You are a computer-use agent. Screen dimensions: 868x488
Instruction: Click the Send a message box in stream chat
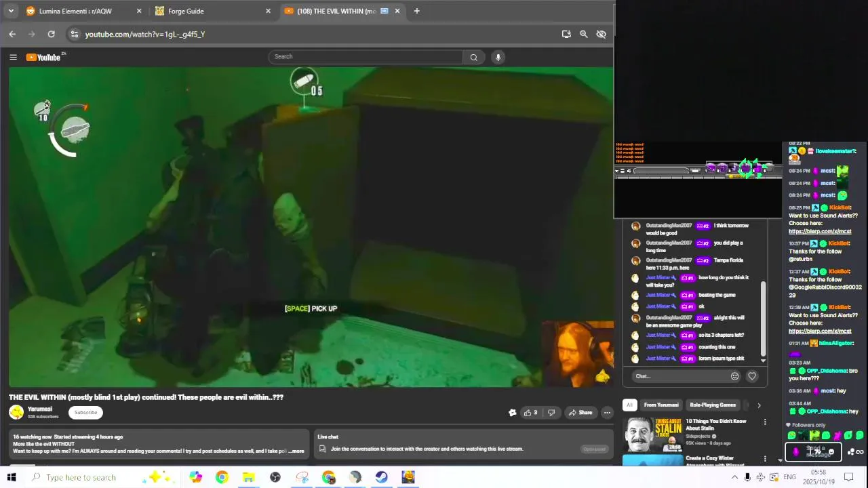[x=814, y=451]
